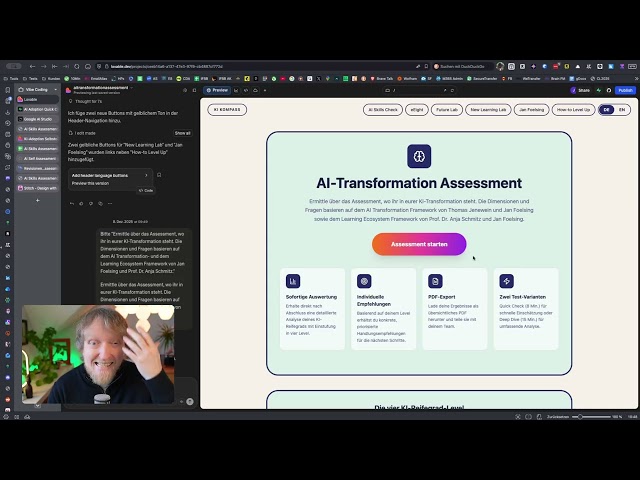Open the cloud icon in Lovable's toolbar
This screenshot has height=480, width=640.
click(x=256, y=90)
